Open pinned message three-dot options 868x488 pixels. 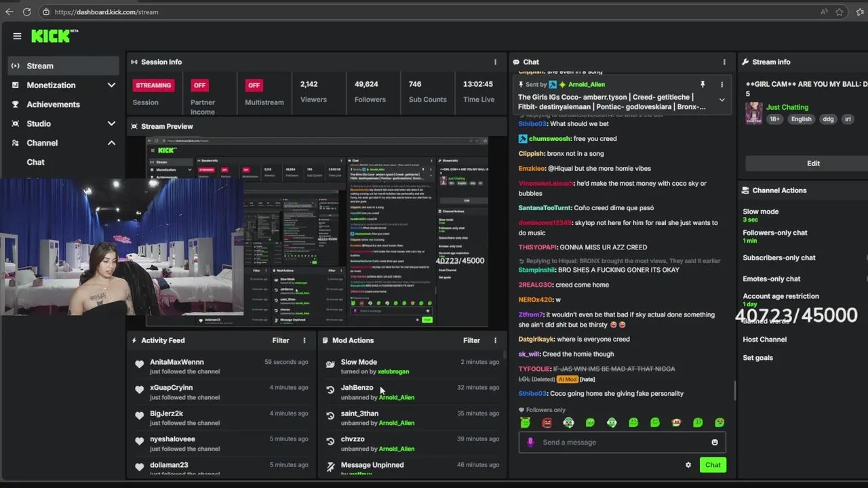pos(722,85)
